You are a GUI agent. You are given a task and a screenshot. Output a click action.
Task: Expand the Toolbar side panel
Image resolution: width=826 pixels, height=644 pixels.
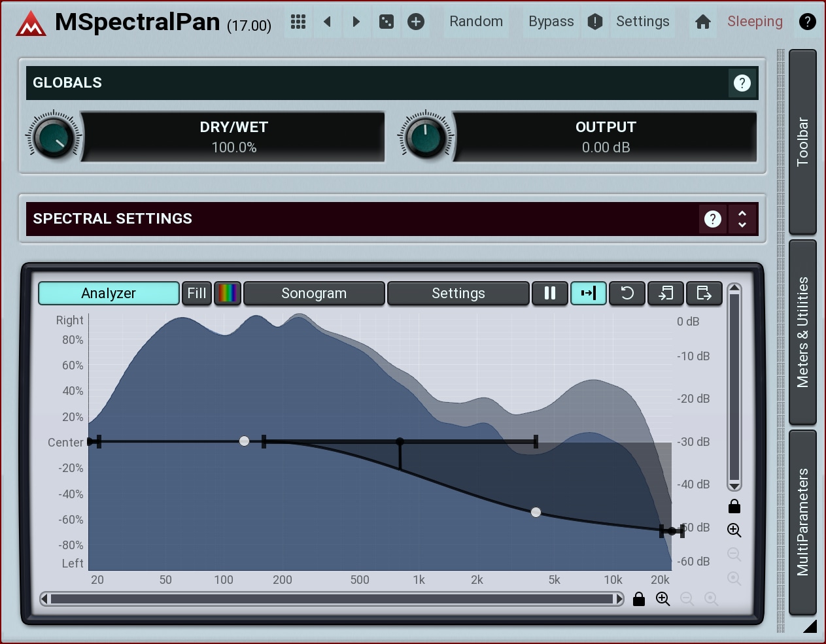click(802, 142)
